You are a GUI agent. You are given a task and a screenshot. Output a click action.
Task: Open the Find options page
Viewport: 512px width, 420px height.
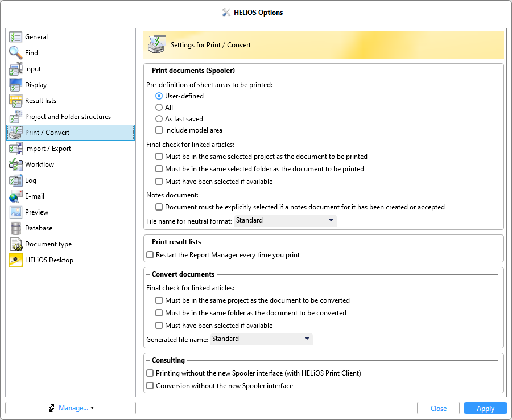[71, 52]
